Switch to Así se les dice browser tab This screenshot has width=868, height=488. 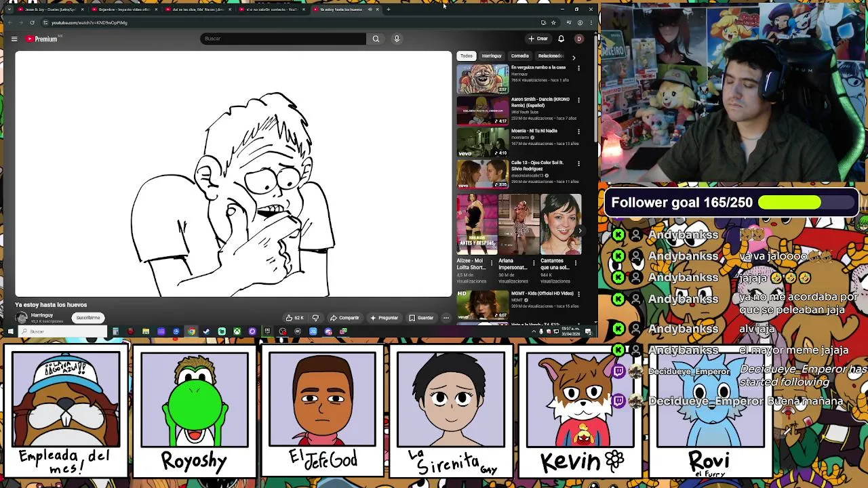[x=197, y=9]
